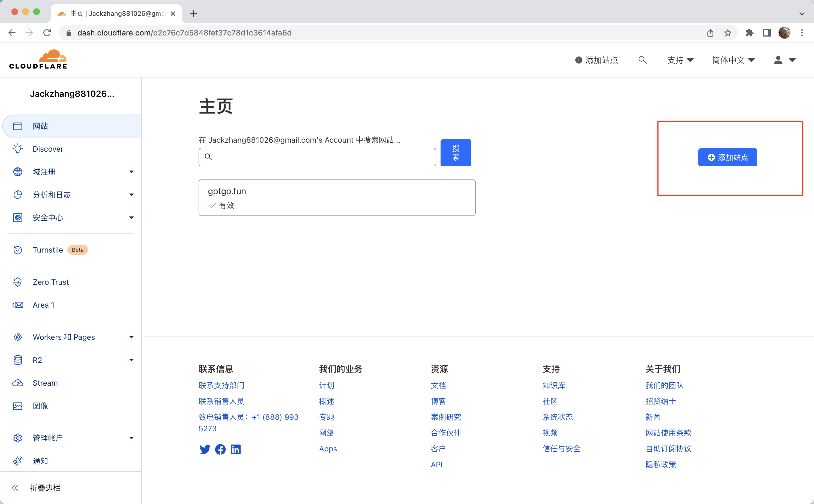This screenshot has height=504, width=814.
Task: Click the header search magnifier icon
Action: 642,60
